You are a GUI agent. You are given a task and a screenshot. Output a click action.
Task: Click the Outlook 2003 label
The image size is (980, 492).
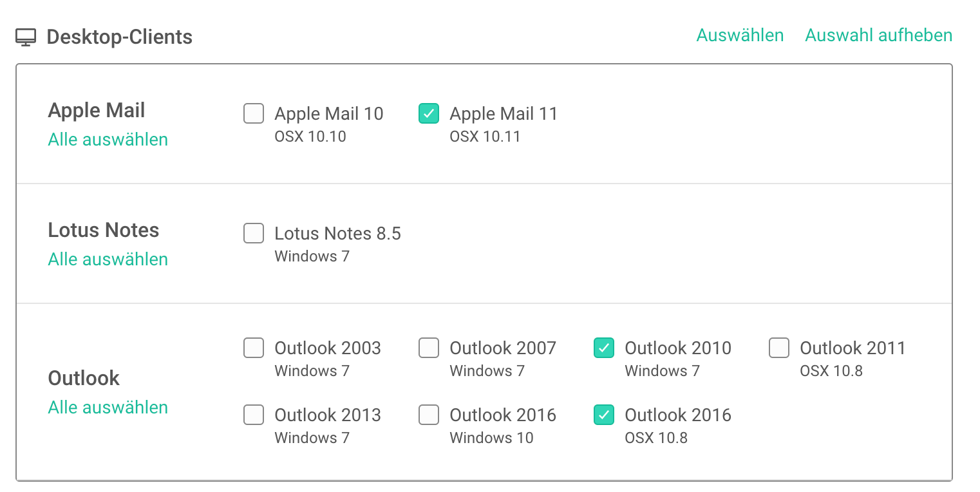328,348
